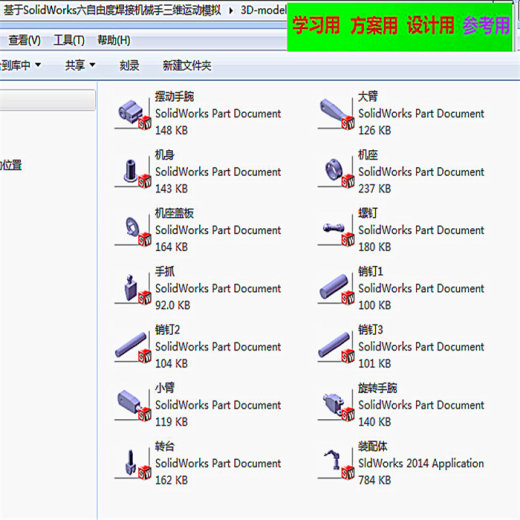Screen dimensions: 520x520
Task: Click the 销钉2 file name
Action: tap(167, 330)
